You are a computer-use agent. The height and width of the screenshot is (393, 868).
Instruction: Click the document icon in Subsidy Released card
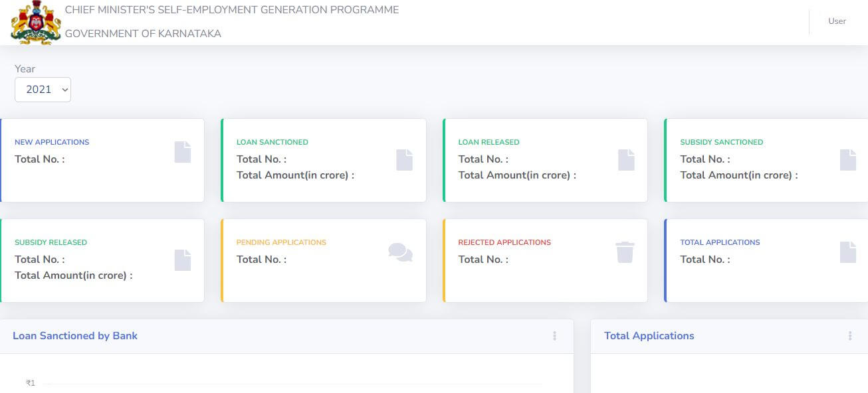coord(183,260)
